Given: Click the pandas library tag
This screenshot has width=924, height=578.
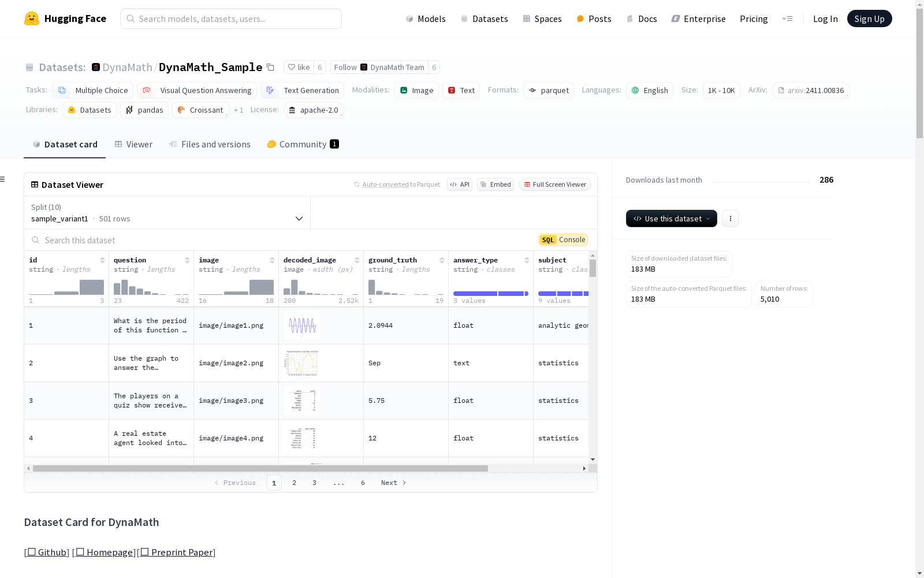Looking at the screenshot, I should 144,110.
